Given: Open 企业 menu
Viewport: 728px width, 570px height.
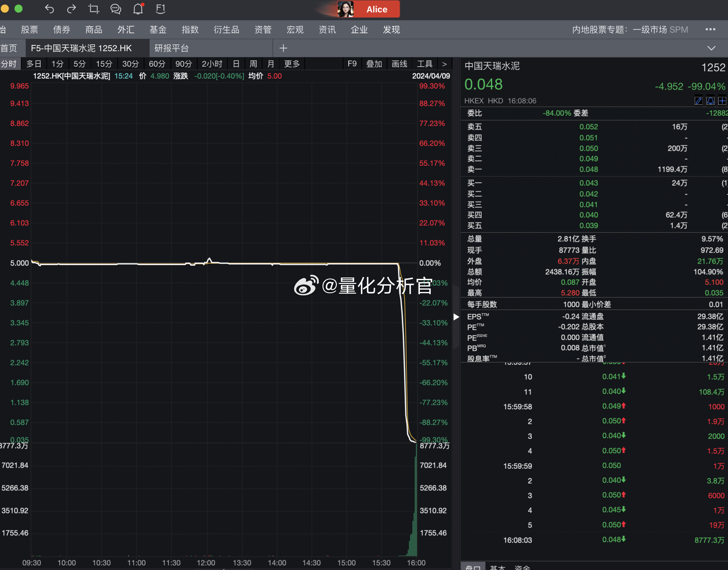Looking at the screenshot, I should pos(359,30).
